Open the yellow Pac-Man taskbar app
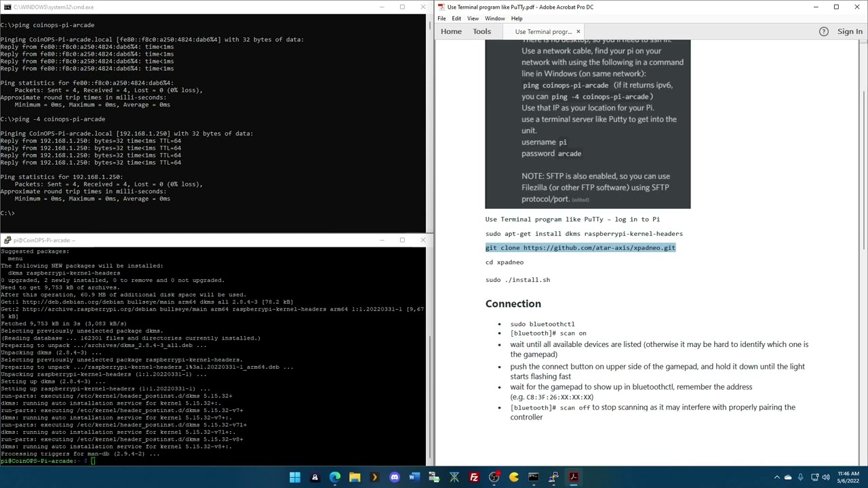This screenshot has width=868, height=488. tap(514, 477)
